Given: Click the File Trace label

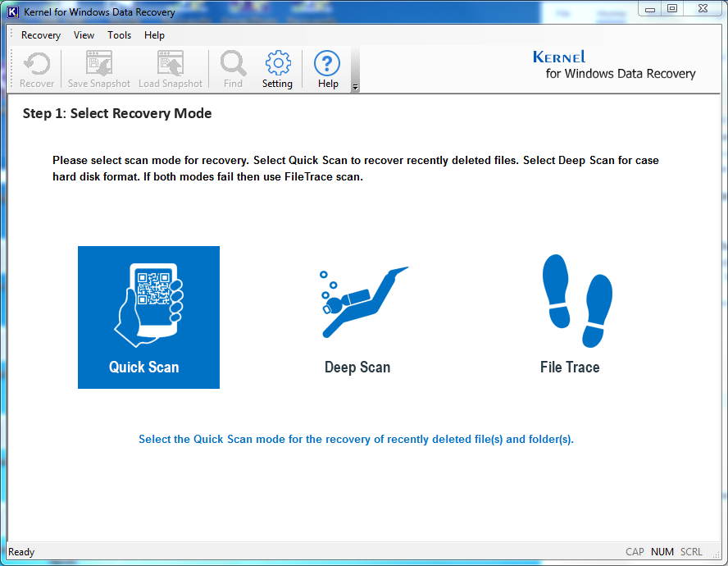Looking at the screenshot, I should [570, 367].
